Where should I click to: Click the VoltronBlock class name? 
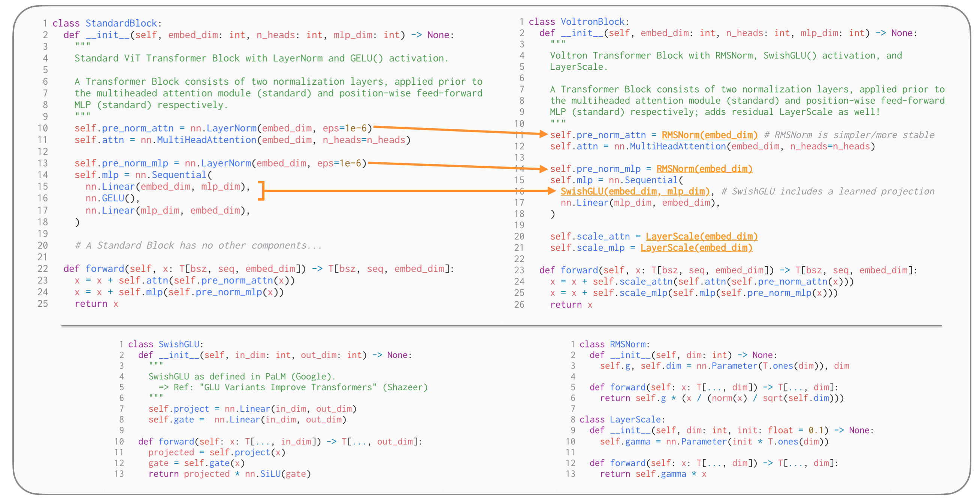click(592, 22)
